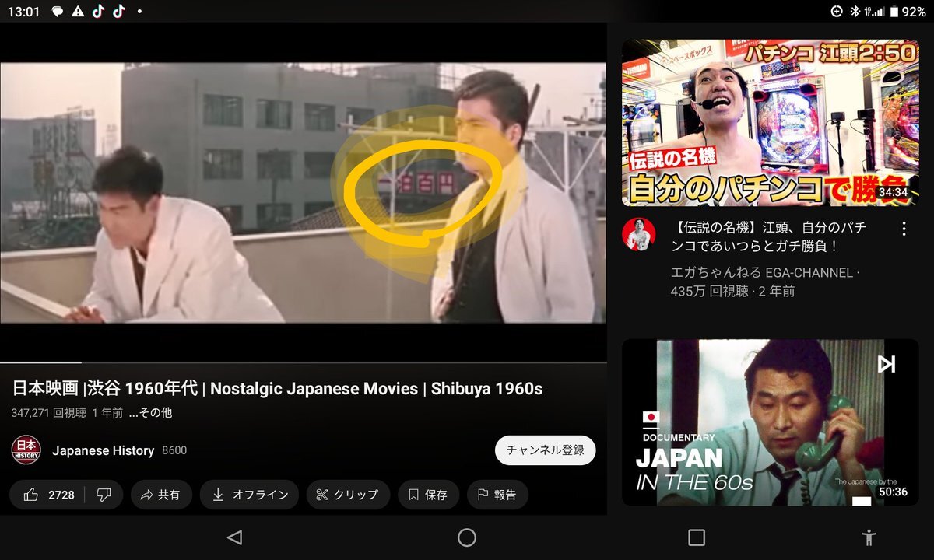Open first TikTok notification icon

point(98,12)
